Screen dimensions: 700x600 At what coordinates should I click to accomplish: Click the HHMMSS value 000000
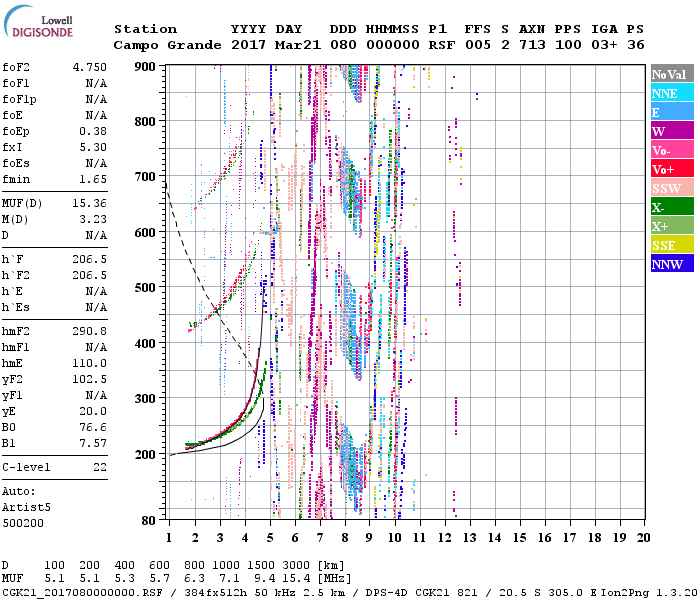[393, 45]
